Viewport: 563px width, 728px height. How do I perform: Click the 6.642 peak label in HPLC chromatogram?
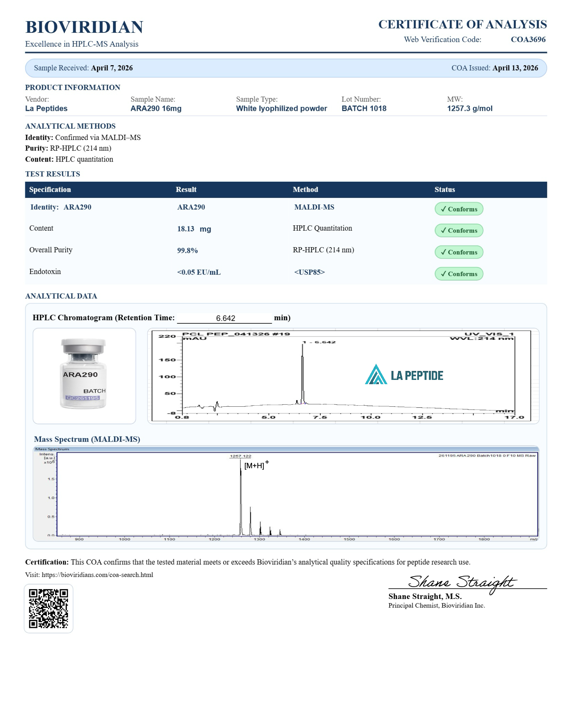[319, 342]
